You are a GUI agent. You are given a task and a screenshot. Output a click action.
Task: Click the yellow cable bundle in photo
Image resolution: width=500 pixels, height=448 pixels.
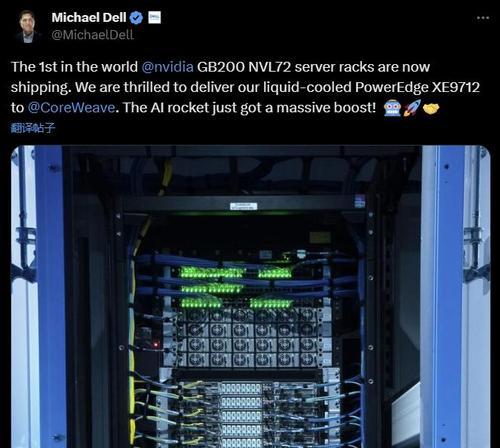pos(132,350)
